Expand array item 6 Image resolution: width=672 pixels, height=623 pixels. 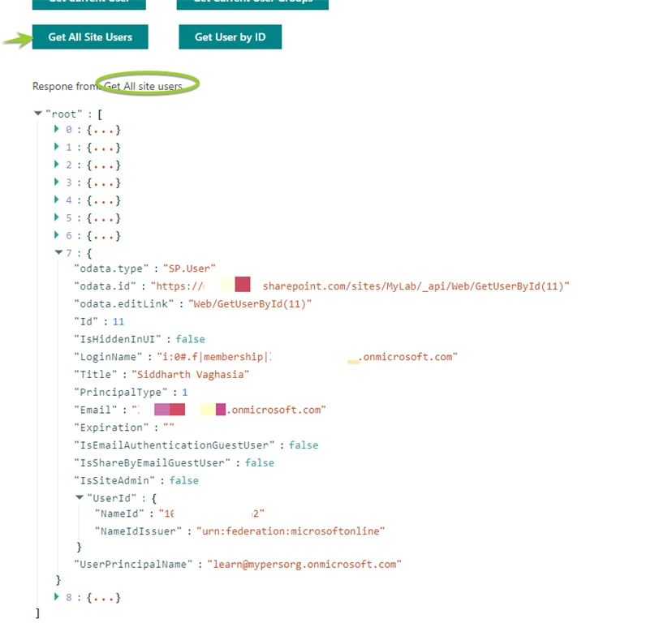pos(57,234)
